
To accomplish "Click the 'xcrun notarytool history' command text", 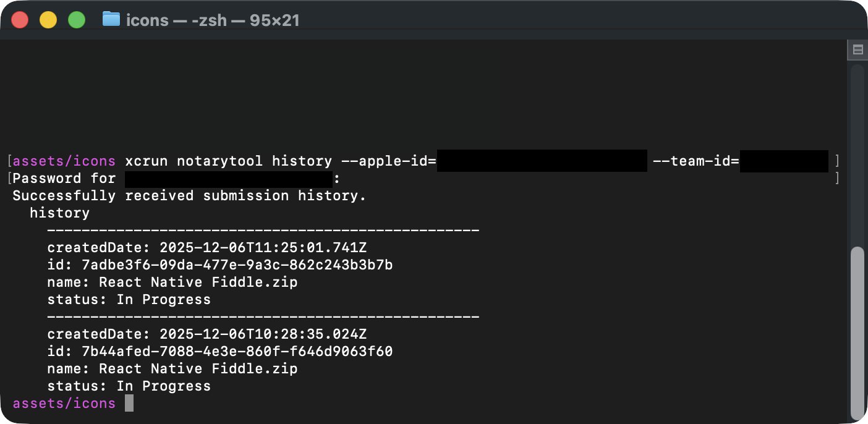I will pos(229,161).
